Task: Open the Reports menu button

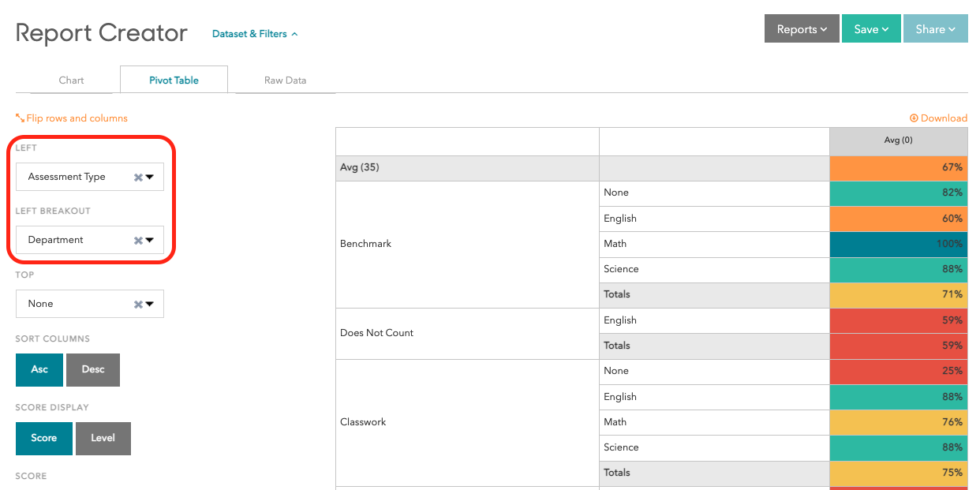Action: click(802, 29)
